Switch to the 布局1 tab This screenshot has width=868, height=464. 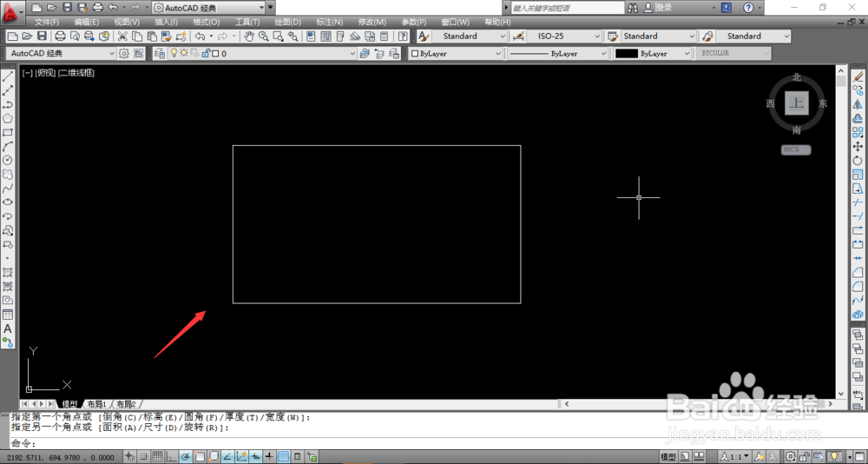pyautogui.click(x=96, y=404)
